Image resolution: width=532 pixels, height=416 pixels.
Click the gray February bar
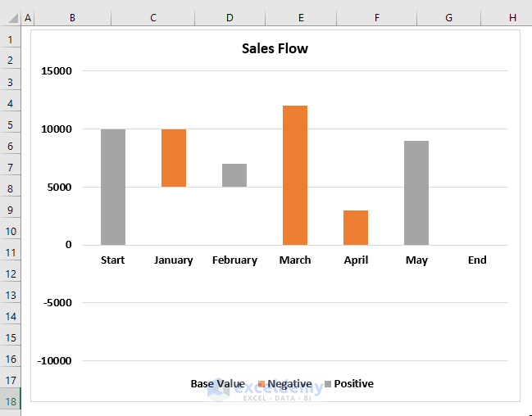[x=234, y=175]
